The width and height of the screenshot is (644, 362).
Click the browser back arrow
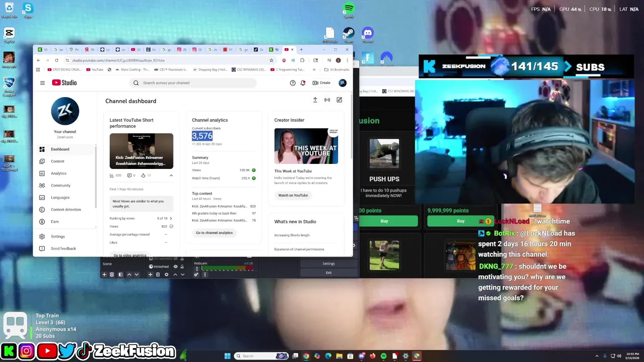[38, 60]
